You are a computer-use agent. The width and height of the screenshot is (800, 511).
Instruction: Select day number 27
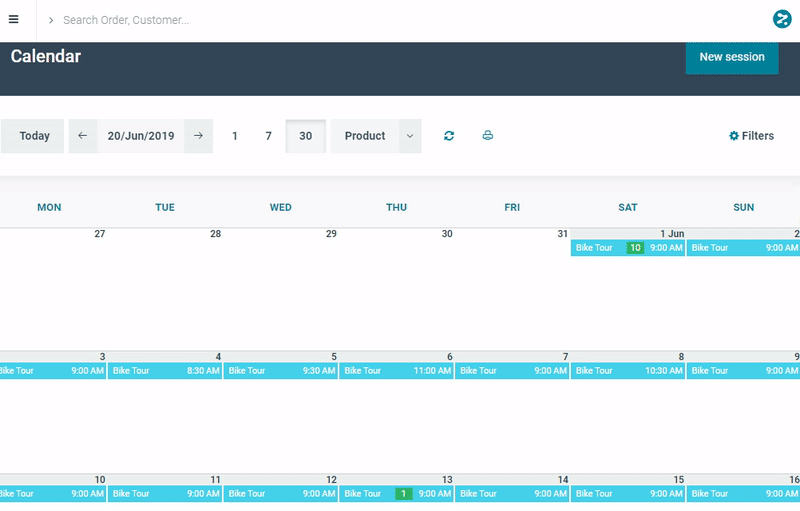pyautogui.click(x=100, y=234)
